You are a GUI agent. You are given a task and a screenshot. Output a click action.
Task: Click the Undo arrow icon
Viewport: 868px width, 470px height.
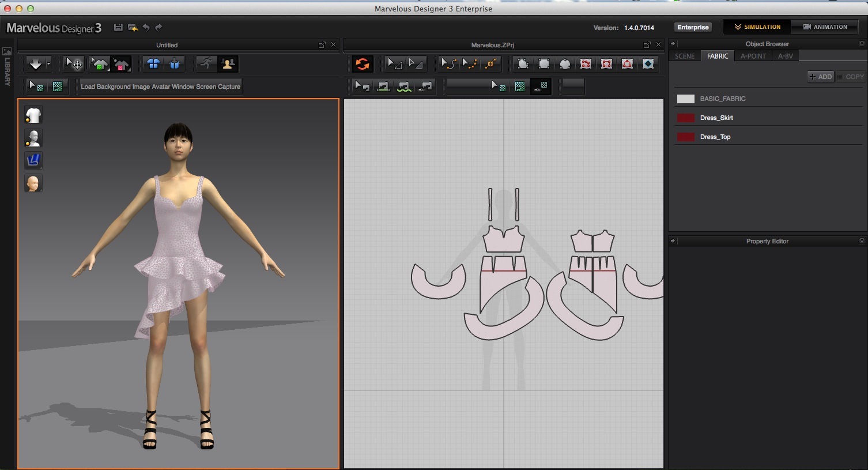[146, 28]
